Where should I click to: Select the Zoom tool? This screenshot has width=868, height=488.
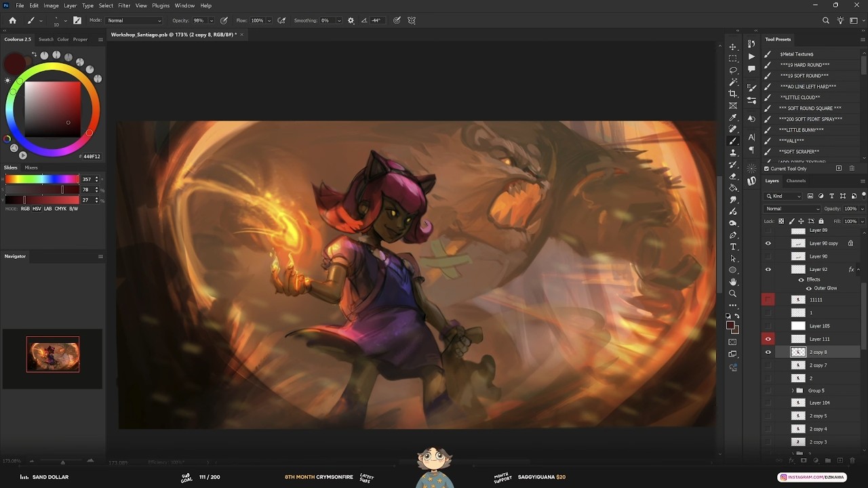732,293
